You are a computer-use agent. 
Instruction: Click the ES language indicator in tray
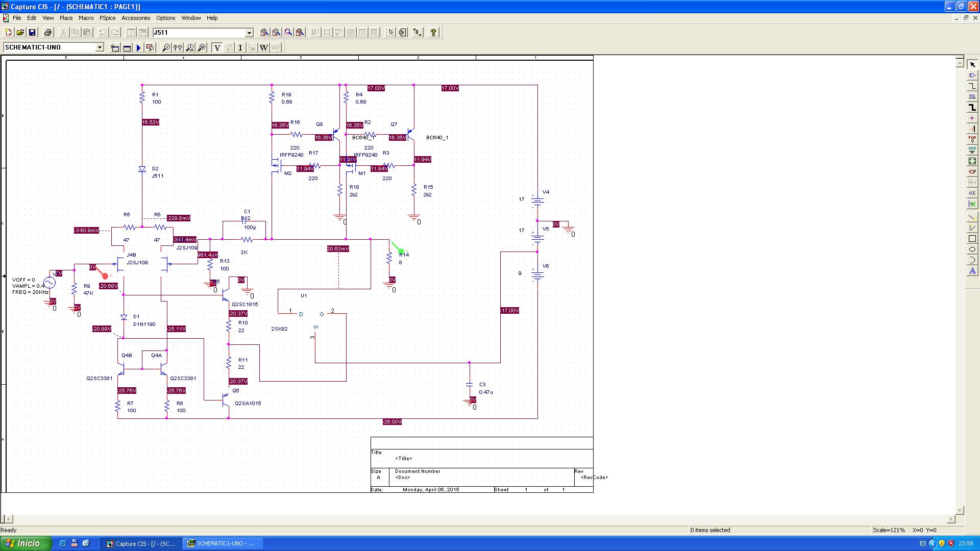[923, 543]
